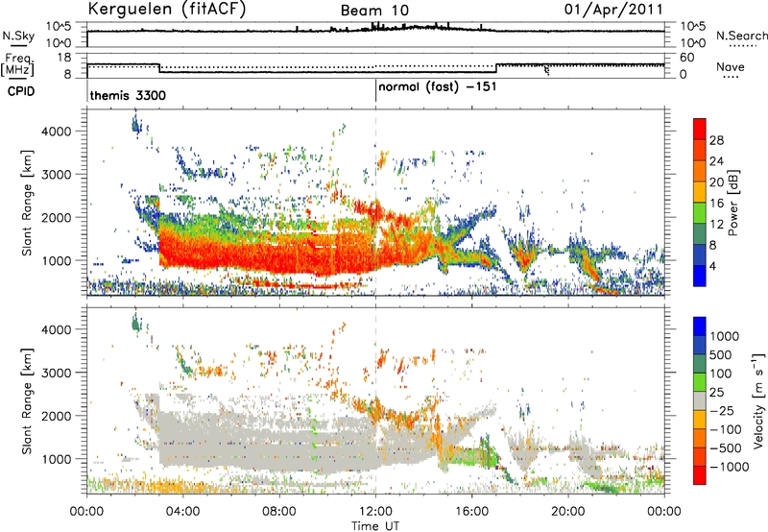Click "Slant Range [km]" label of velocity panel
768x532 pixels.
27,400
